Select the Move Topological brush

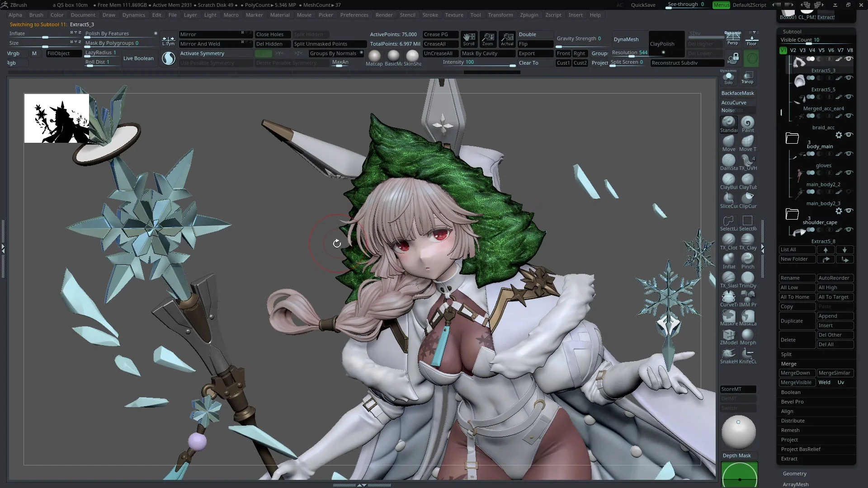pos(747,143)
